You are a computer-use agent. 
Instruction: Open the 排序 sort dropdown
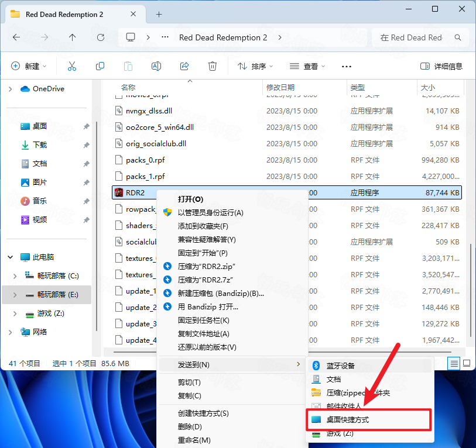click(255, 66)
